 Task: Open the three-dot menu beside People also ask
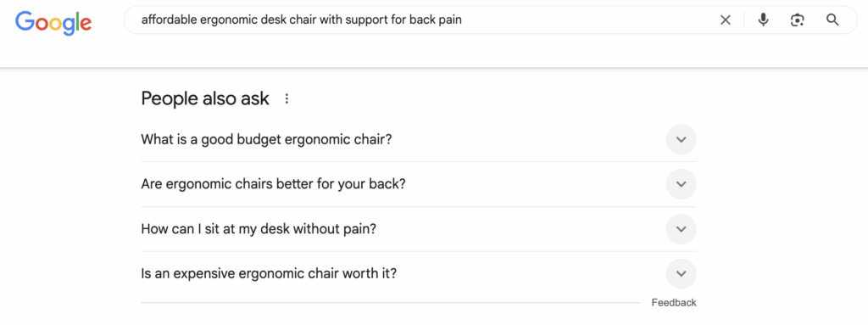[x=287, y=98]
